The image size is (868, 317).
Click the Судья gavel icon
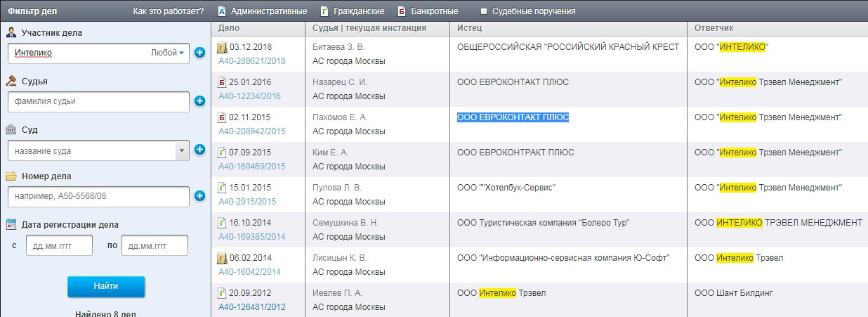[x=11, y=81]
